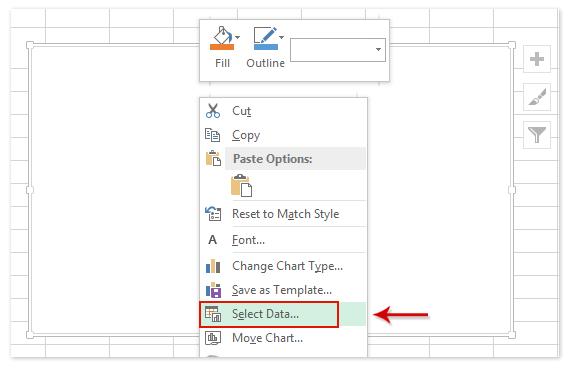
Task: Click the Paste Options header icon
Action: (x=213, y=158)
